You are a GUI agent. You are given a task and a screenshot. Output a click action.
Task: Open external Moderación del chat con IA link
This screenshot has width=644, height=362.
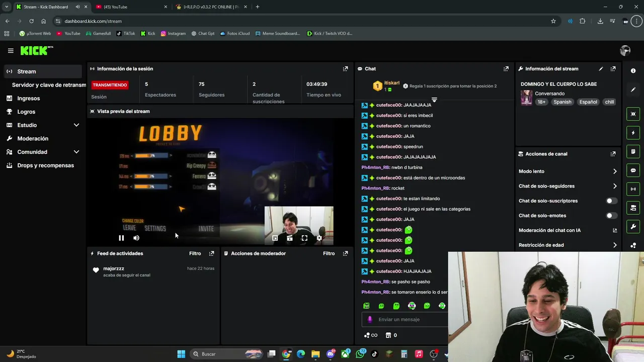615,230
